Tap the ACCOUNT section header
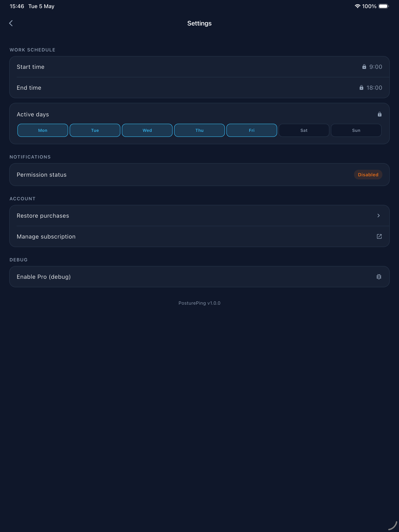Screen dimensions: 399x532 pyautogui.click(x=22, y=199)
